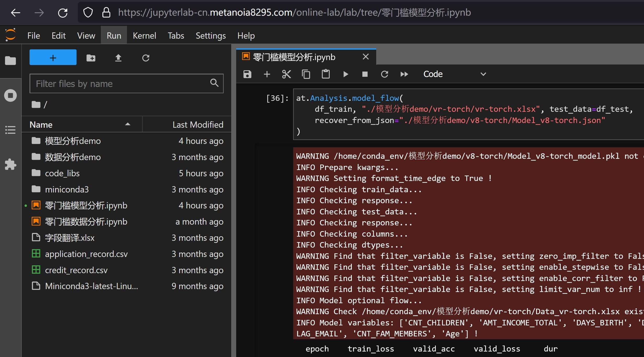Open the Running Terminals and Kernels sidebar
Screen dimensions: 644x357
pos(10,95)
